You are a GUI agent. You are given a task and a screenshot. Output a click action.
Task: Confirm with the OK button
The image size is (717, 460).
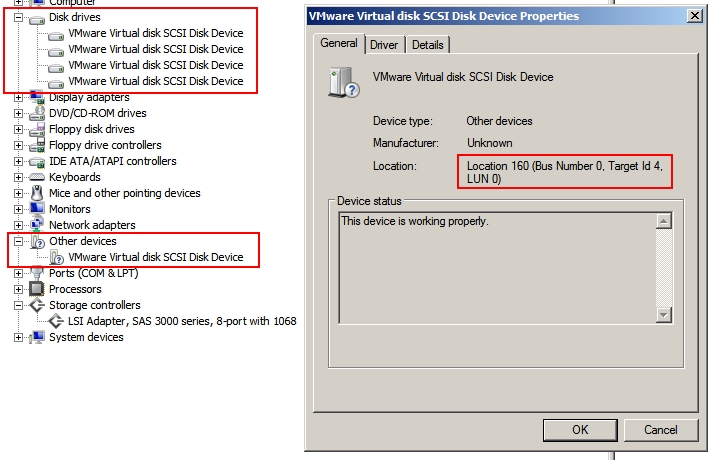(580, 430)
